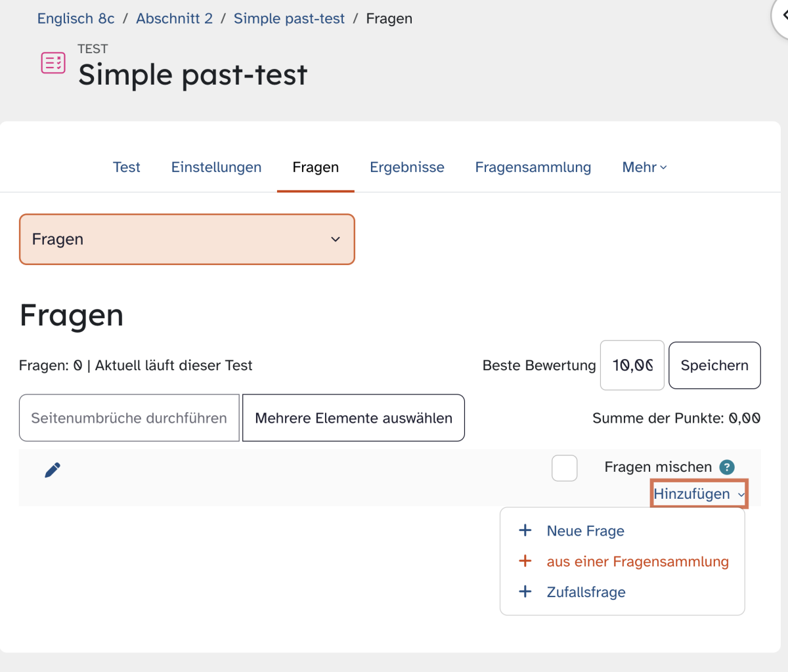
Task: Open Englisch 8c breadcrumb link
Action: pos(76,18)
